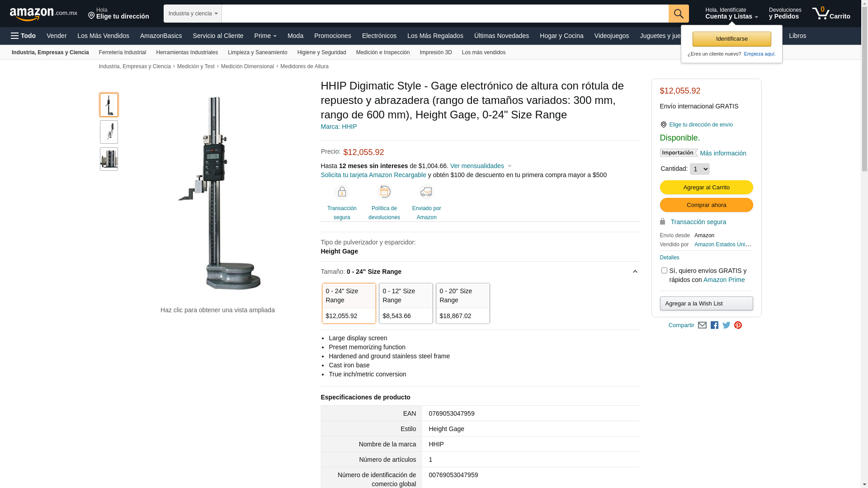Open the Cantidad quantity dropdown

click(699, 169)
